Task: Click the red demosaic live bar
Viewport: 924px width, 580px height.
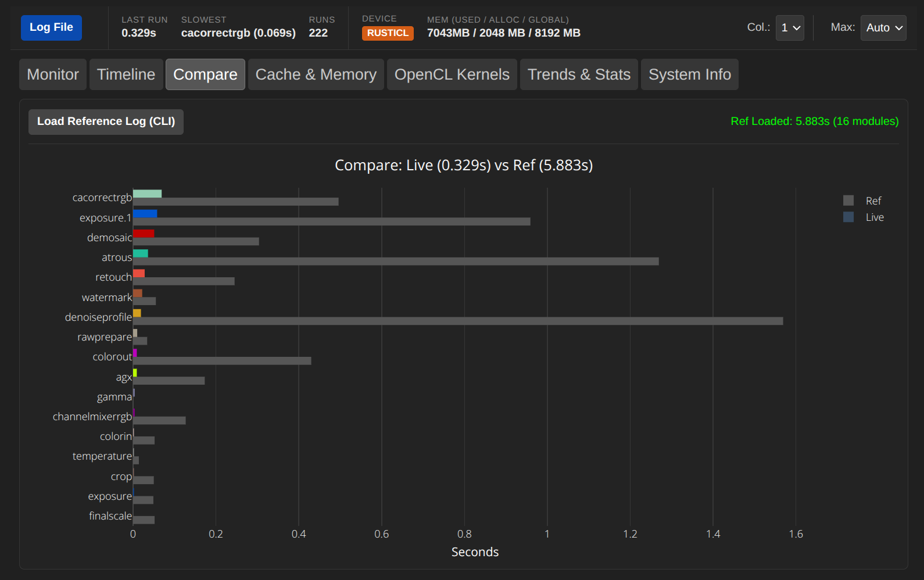Action: pyautogui.click(x=144, y=233)
